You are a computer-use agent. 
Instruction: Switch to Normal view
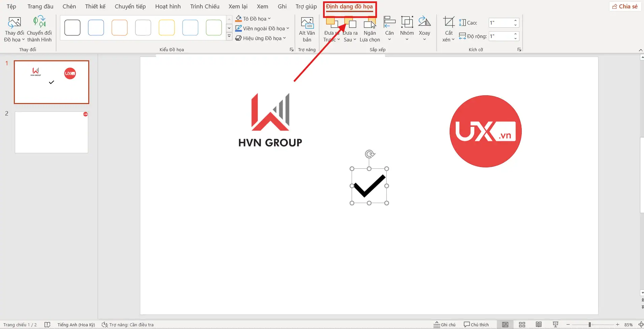point(505,325)
